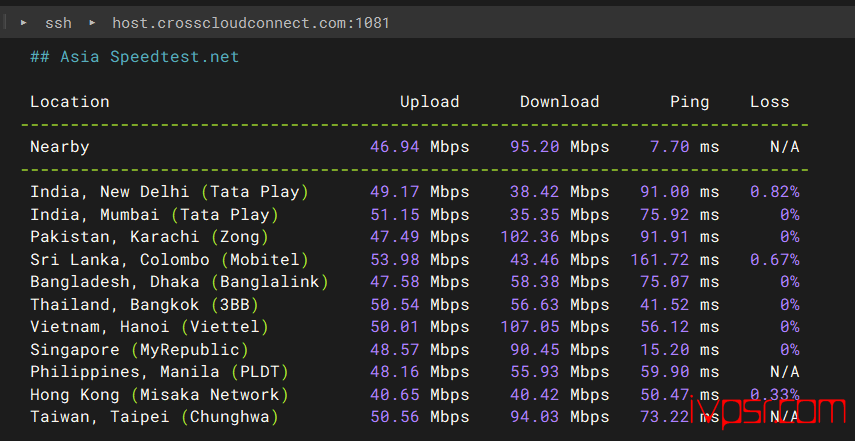855x441 pixels.
Task: Select Nearby upload value 46.94
Action: click(x=395, y=147)
